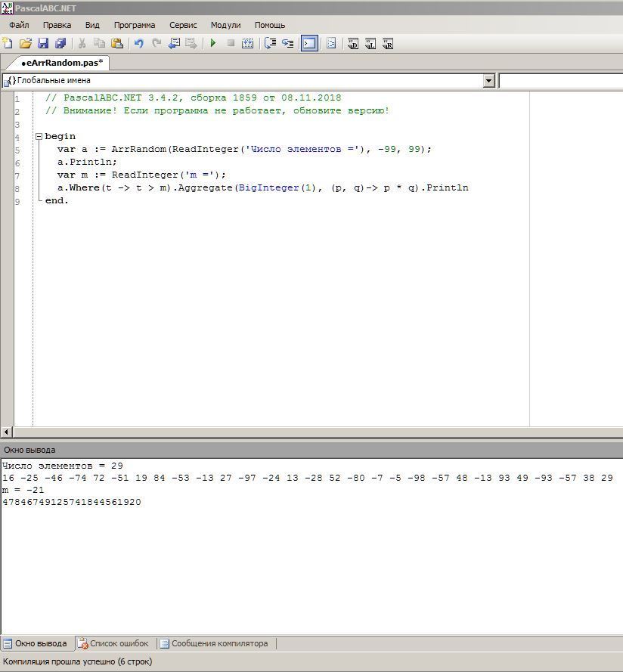Open the Сервис menu
Screen dimensions: 623x672
183,25
